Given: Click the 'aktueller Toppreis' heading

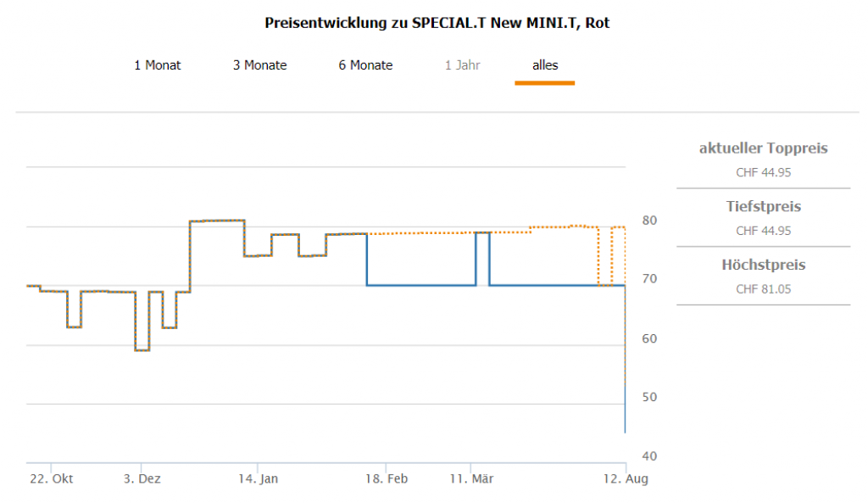Looking at the screenshot, I should (763, 148).
